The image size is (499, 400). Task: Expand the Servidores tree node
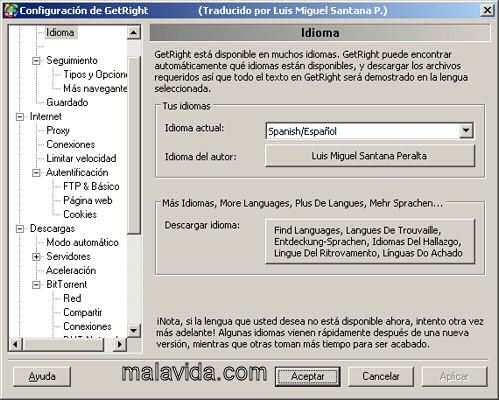click(36, 257)
